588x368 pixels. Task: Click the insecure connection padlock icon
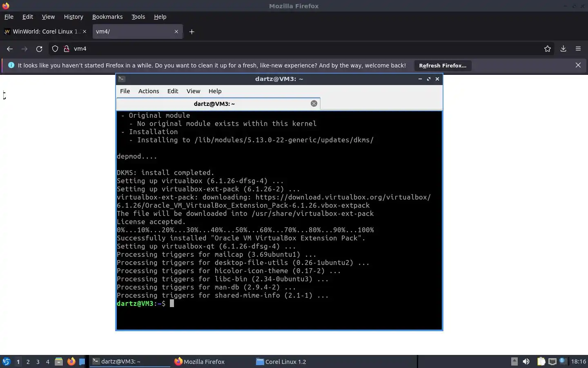(67, 49)
